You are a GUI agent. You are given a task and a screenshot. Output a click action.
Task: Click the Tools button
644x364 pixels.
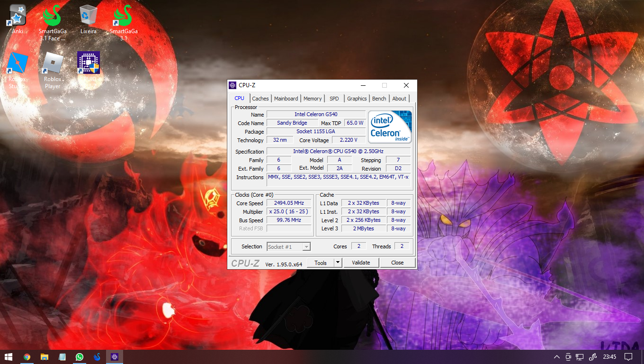pyautogui.click(x=321, y=263)
